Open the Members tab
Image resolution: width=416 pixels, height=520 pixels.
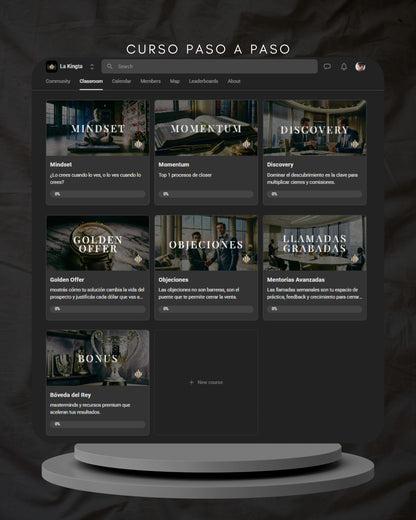(x=150, y=81)
